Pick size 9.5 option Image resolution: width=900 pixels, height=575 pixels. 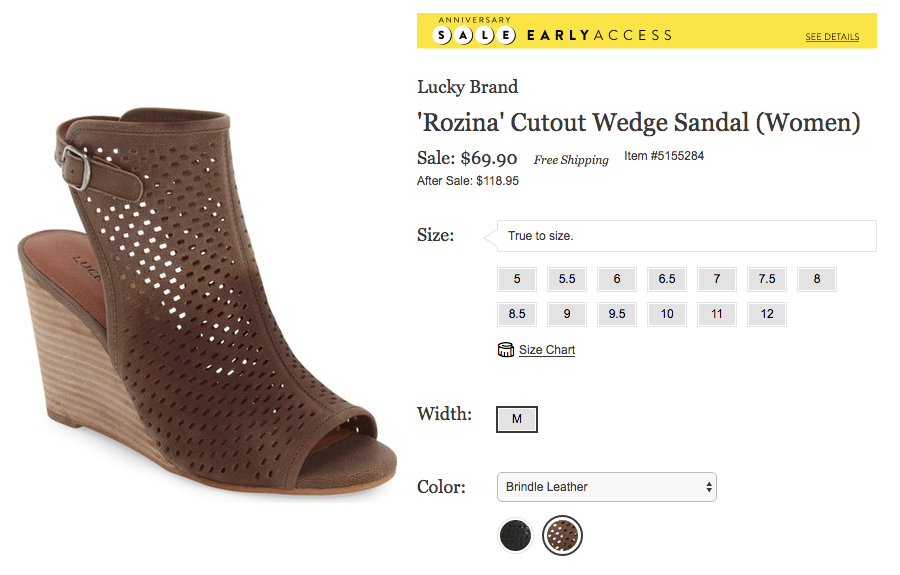(x=616, y=314)
